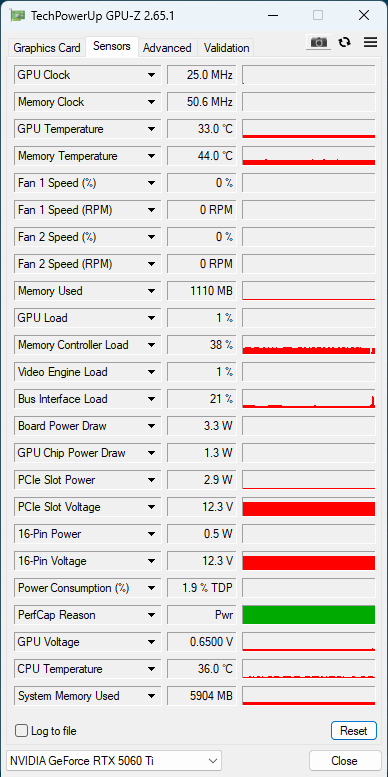Screen dimensions: 388x777
Task: Click the Reset button
Action: coord(354,731)
